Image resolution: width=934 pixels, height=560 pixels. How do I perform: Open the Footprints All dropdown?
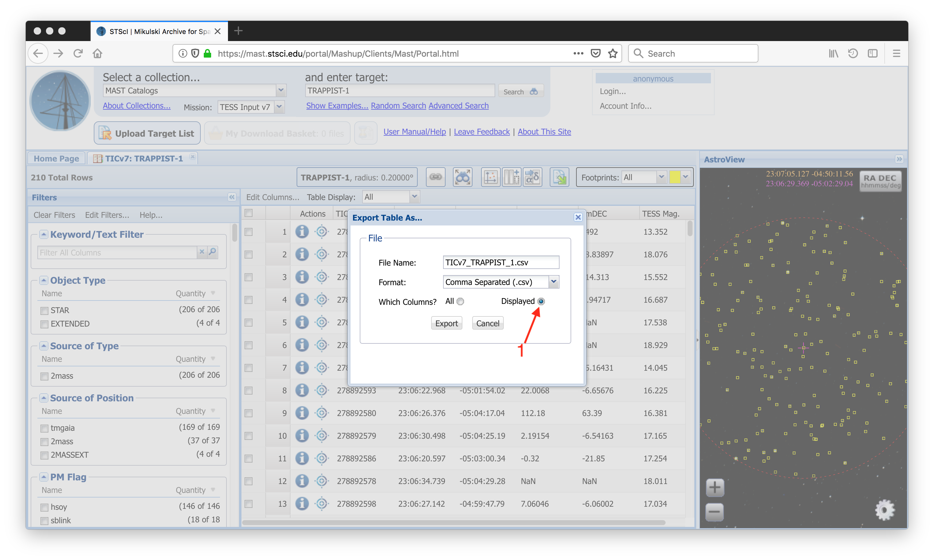click(661, 177)
